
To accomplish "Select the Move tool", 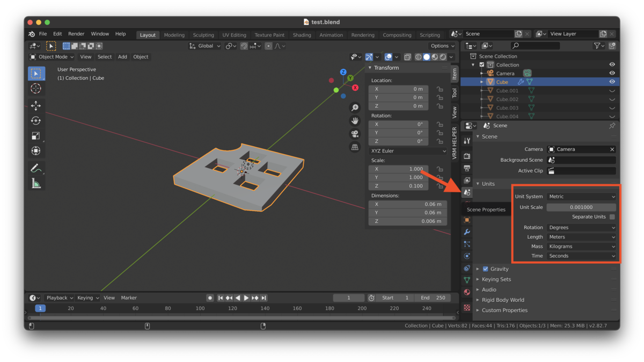I will coord(36,106).
